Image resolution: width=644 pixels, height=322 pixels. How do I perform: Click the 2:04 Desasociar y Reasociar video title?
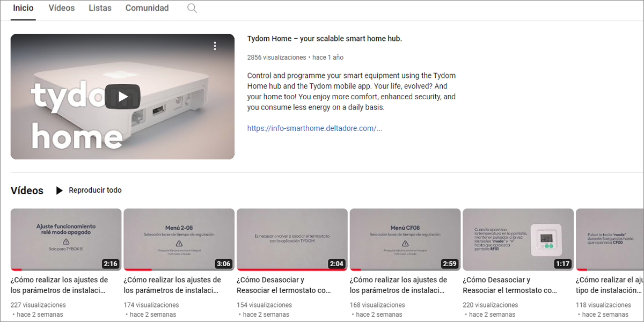pos(291,285)
